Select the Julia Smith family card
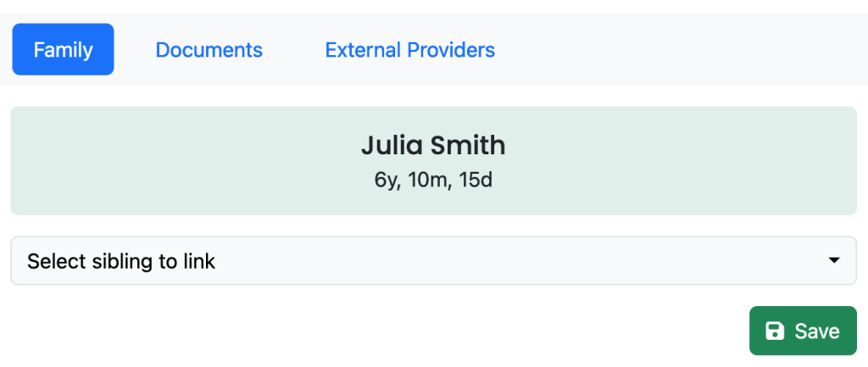The height and width of the screenshot is (367, 868). pyautogui.click(x=433, y=160)
